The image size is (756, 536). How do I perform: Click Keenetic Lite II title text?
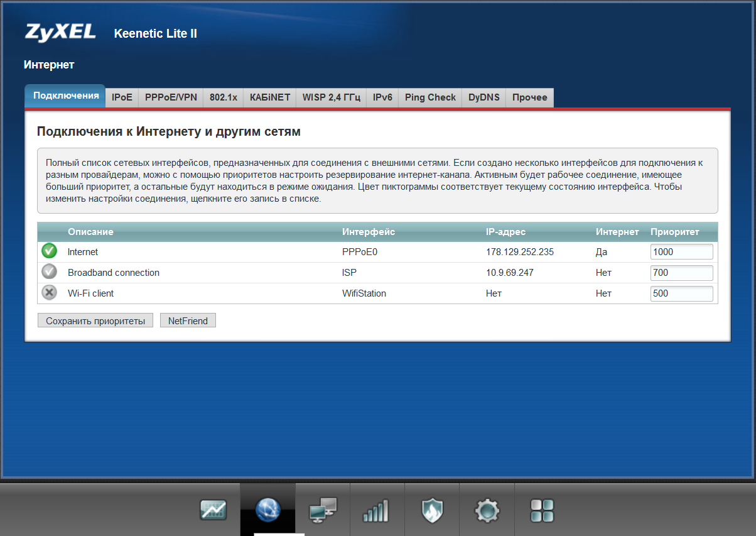pyautogui.click(x=156, y=33)
